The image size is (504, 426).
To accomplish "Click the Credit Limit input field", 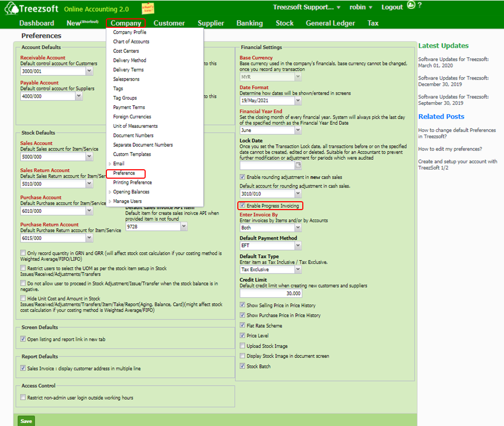I will tap(271, 293).
